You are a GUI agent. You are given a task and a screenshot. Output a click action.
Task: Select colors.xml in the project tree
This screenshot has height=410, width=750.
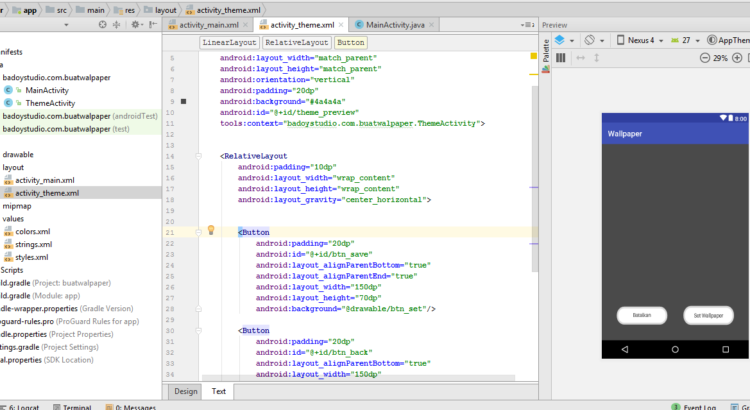tap(32, 231)
